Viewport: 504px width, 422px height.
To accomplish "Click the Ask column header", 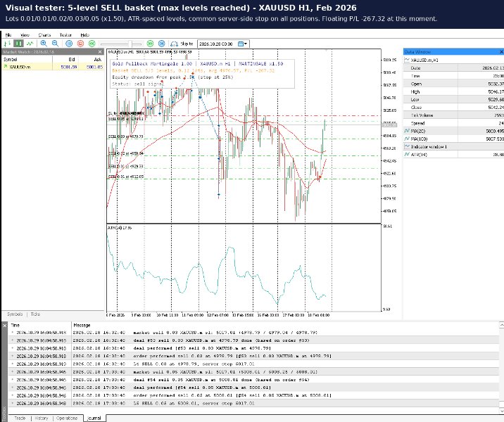I will point(92,59).
